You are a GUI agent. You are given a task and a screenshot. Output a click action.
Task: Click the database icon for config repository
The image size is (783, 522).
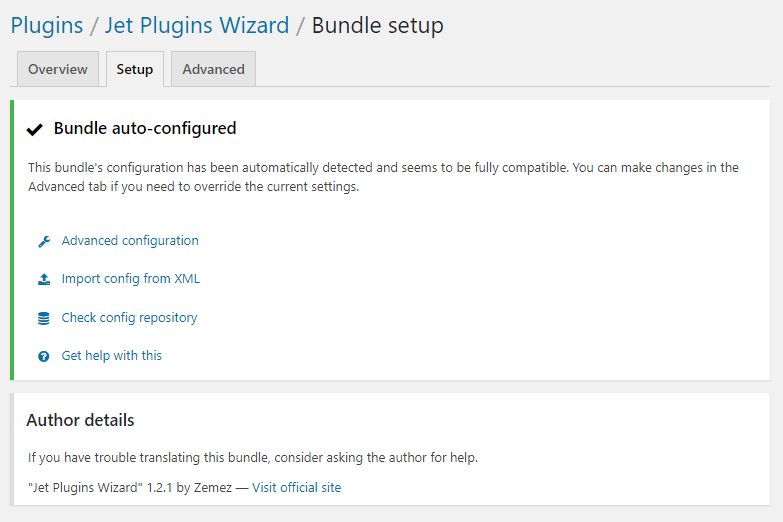(x=44, y=318)
